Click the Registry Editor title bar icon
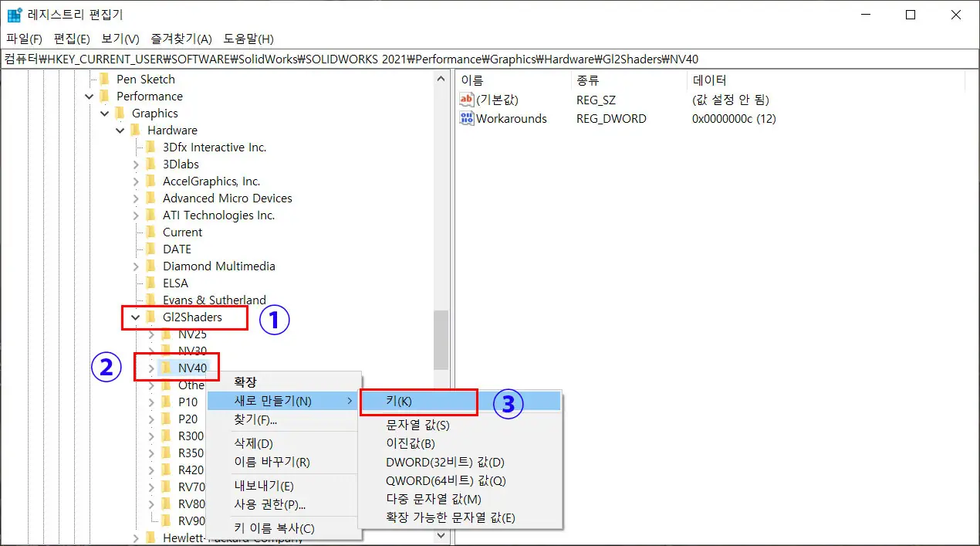Viewport: 980px width, 546px height. click(15, 15)
